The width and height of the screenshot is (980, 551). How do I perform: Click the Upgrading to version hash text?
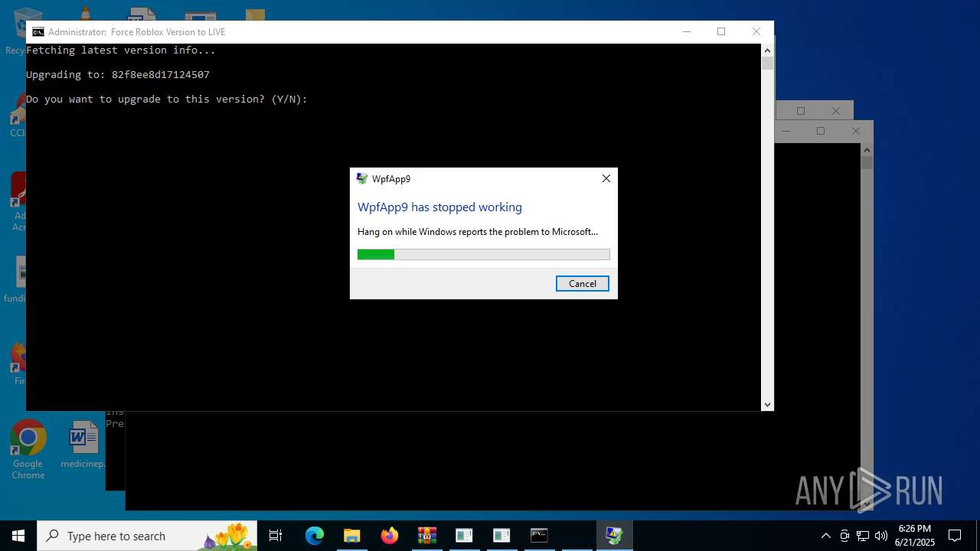click(118, 74)
